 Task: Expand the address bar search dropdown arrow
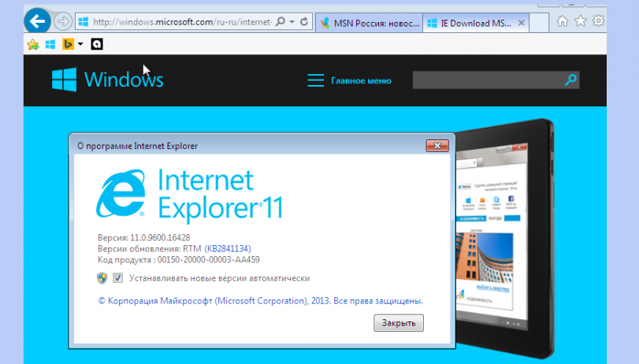[x=292, y=21]
